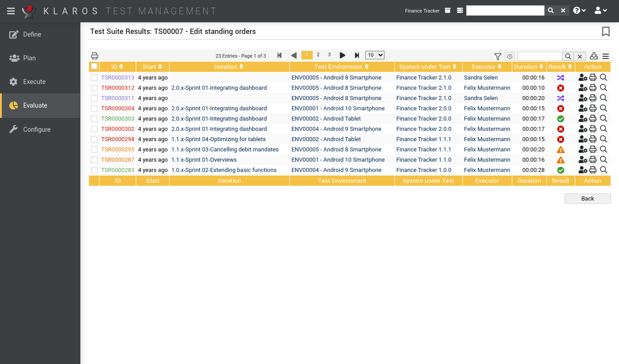Check the row checkbox for TSR0000304
Screen dimensions: 619x364
click(x=94, y=108)
